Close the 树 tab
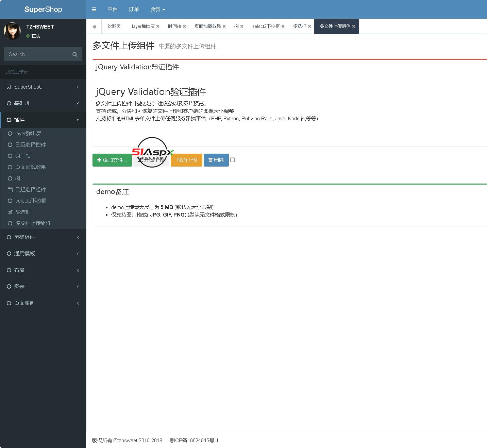Image resolution: width=487 pixels, height=448 pixels. pyautogui.click(x=242, y=27)
